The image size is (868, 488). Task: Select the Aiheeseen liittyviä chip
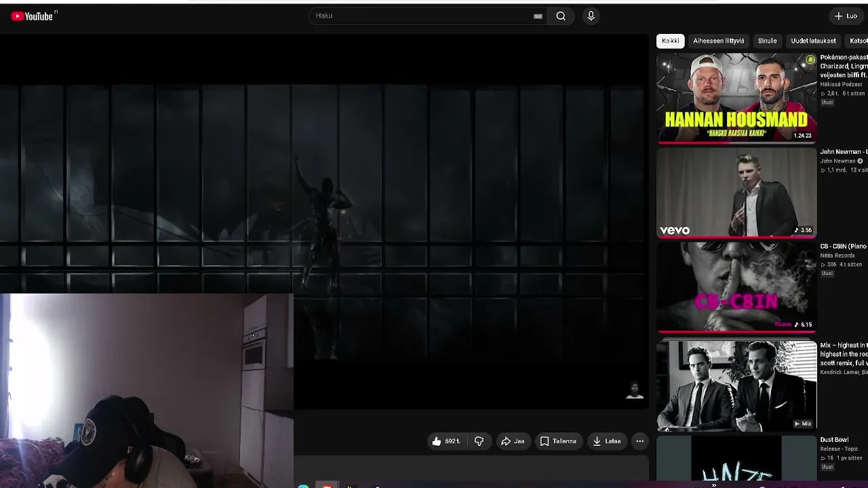[718, 41]
